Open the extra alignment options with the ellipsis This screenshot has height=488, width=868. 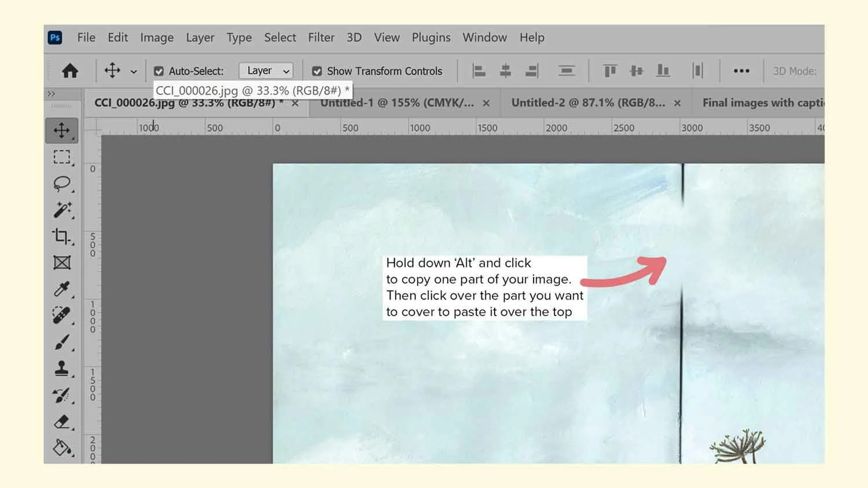coord(741,70)
